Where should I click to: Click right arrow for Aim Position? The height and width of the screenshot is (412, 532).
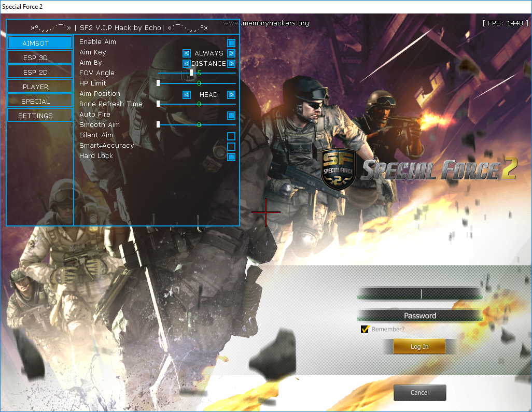pyautogui.click(x=231, y=95)
